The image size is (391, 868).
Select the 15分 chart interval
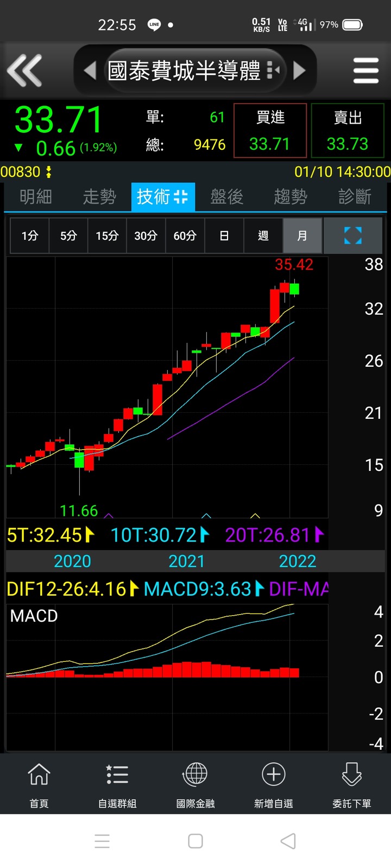pyautogui.click(x=107, y=235)
